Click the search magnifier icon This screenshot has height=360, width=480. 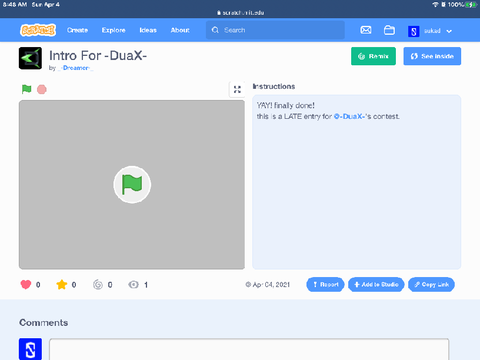point(215,30)
